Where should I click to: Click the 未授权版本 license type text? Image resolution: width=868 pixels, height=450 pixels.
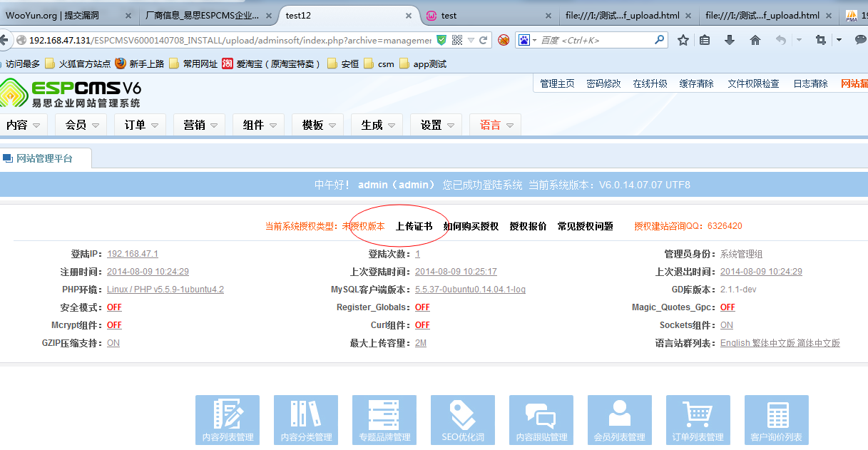pyautogui.click(x=363, y=226)
